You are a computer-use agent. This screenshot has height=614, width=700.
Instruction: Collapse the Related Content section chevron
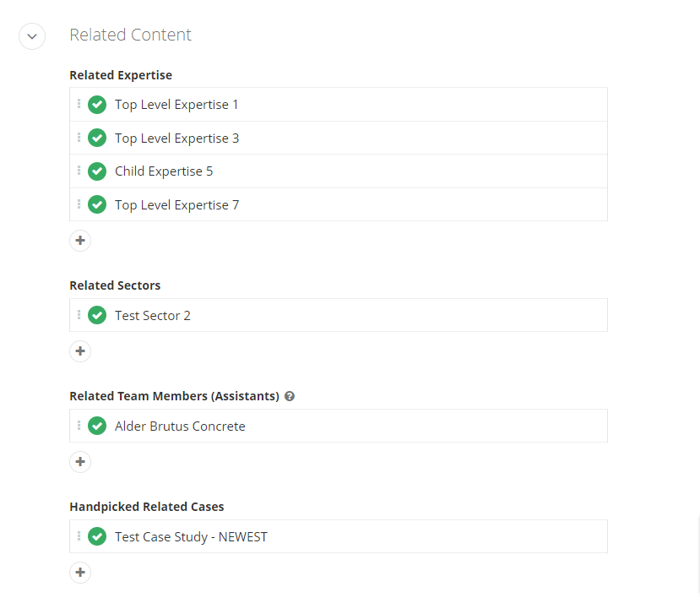pos(32,36)
